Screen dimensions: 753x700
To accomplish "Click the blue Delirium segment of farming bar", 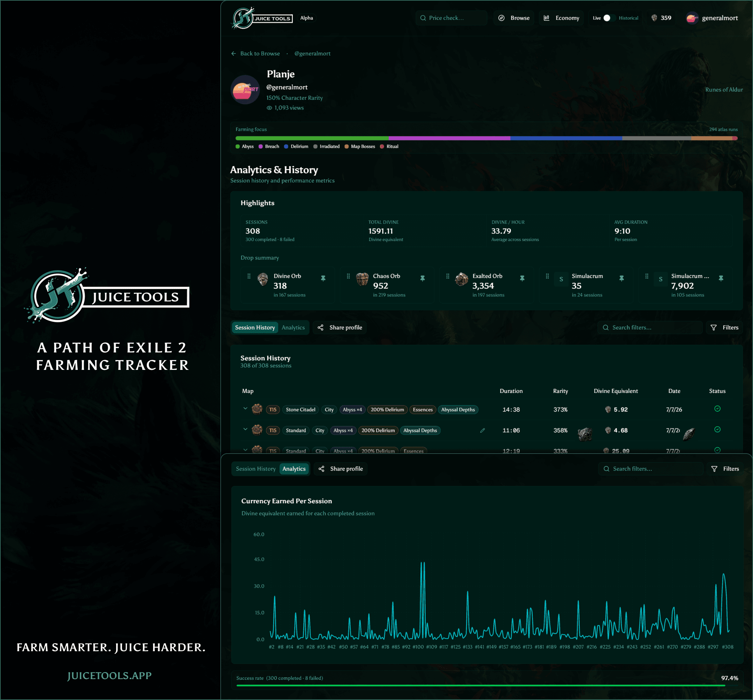I will pyautogui.click(x=566, y=138).
